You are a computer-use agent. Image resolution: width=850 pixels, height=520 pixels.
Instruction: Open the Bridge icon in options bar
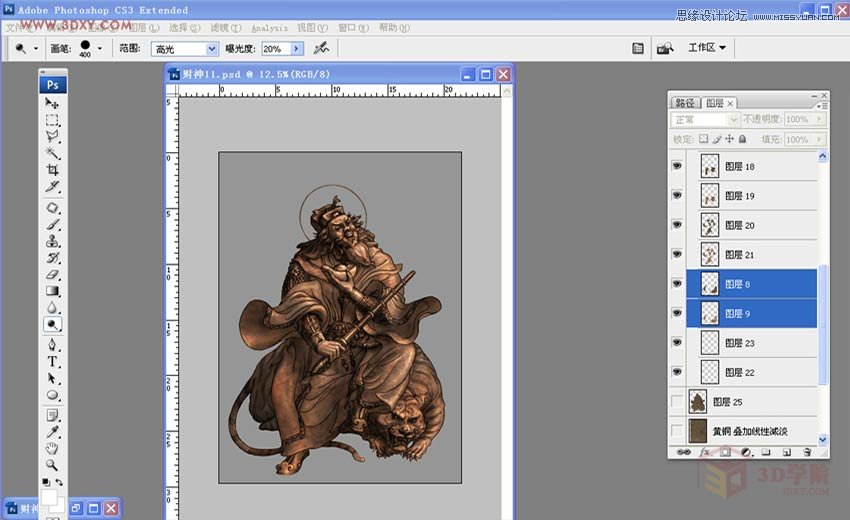tap(665, 48)
